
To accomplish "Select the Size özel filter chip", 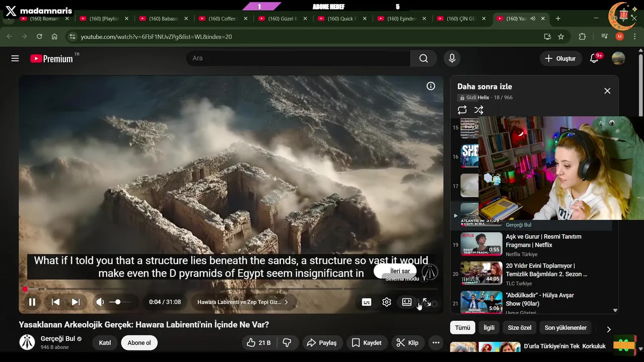I will click(x=519, y=328).
